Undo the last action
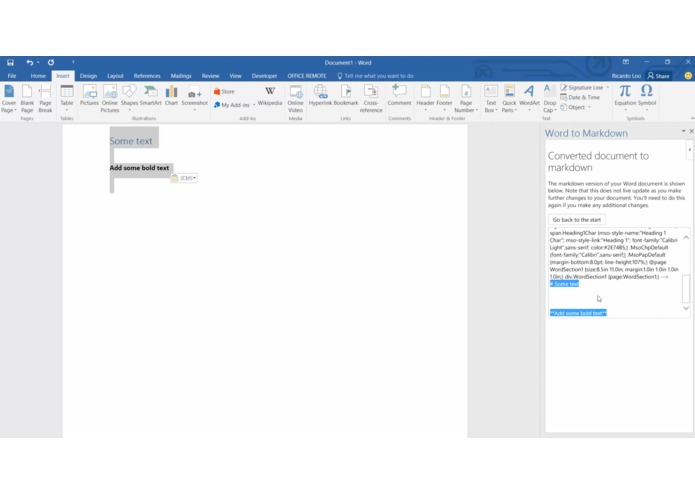The image size is (695, 494). pyautogui.click(x=29, y=62)
